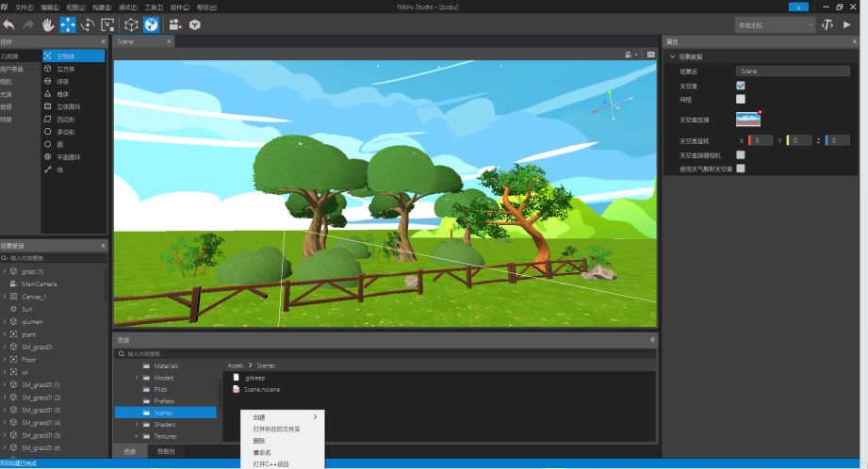Enable the 使用大气散射天空盒 checkbox
The image size is (868, 469).
[741, 168]
